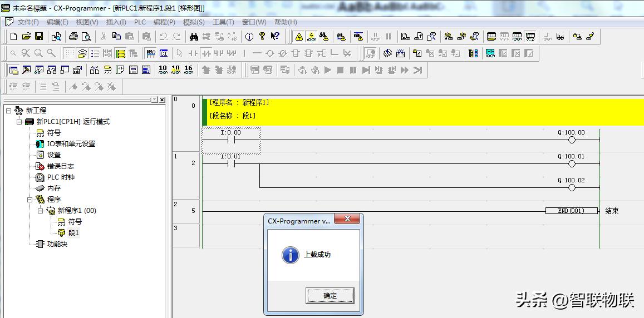Activate context help arrow-question icon

coord(275,37)
